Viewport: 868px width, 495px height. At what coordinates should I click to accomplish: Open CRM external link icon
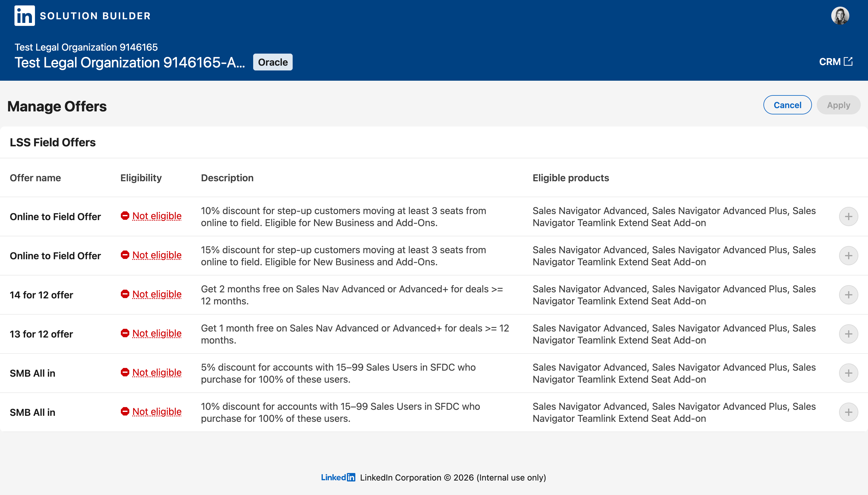848,61
